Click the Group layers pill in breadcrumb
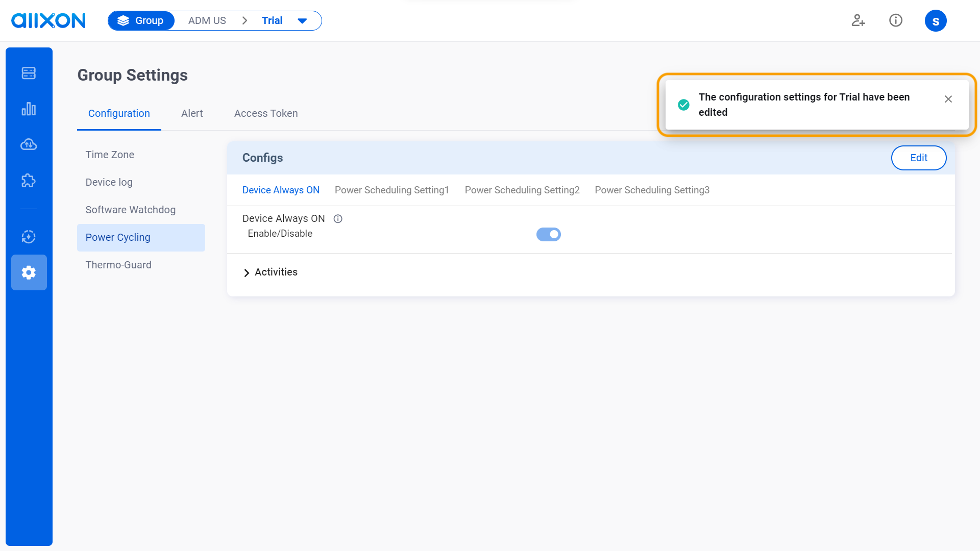The width and height of the screenshot is (980, 551). pyautogui.click(x=141, y=20)
